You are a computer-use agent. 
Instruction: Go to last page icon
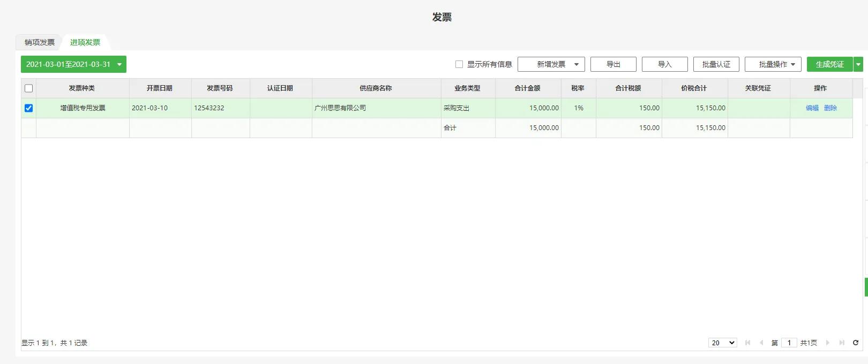click(842, 343)
